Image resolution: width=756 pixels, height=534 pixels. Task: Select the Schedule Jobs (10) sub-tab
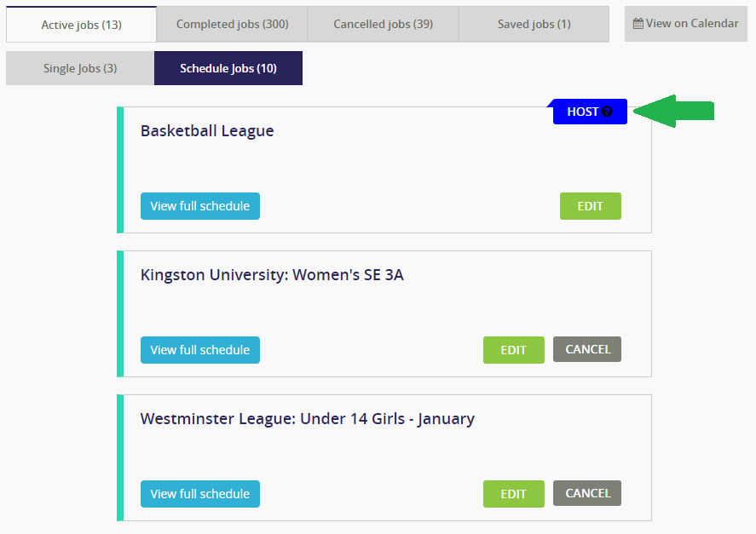(228, 68)
